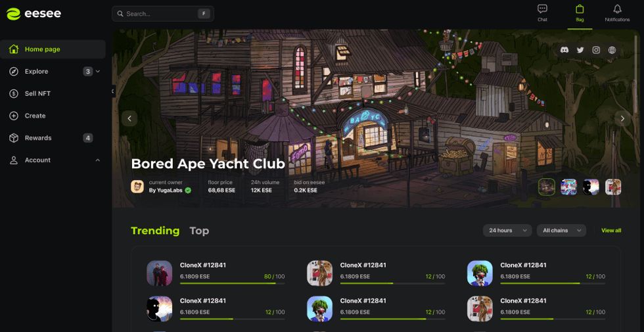Image resolution: width=644 pixels, height=332 pixels.
Task: Collapse the Account section chevron
Action: pyautogui.click(x=98, y=160)
